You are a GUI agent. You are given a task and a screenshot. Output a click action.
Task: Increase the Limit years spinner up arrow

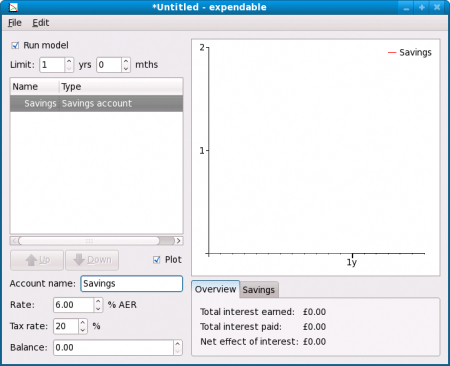pyautogui.click(x=69, y=61)
